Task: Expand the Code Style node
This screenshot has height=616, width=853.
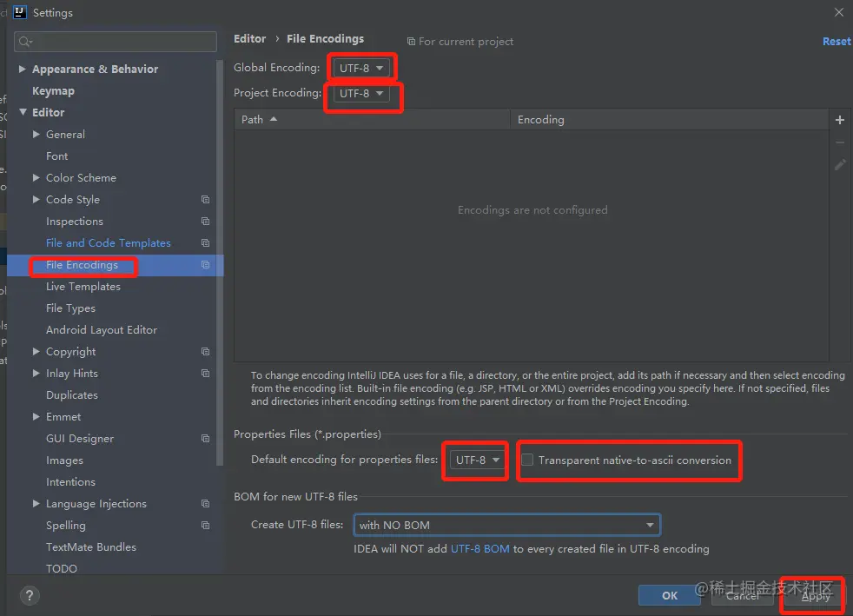Action: 36,199
